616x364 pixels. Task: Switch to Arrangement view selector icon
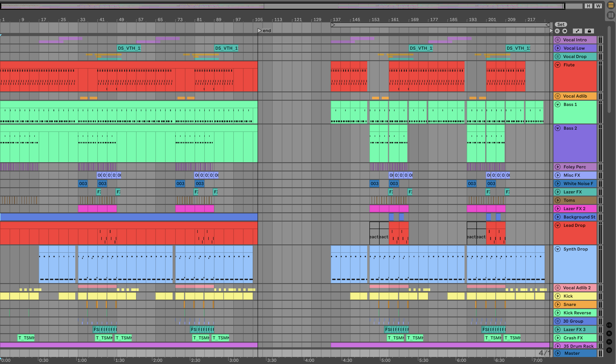tap(610, 5)
